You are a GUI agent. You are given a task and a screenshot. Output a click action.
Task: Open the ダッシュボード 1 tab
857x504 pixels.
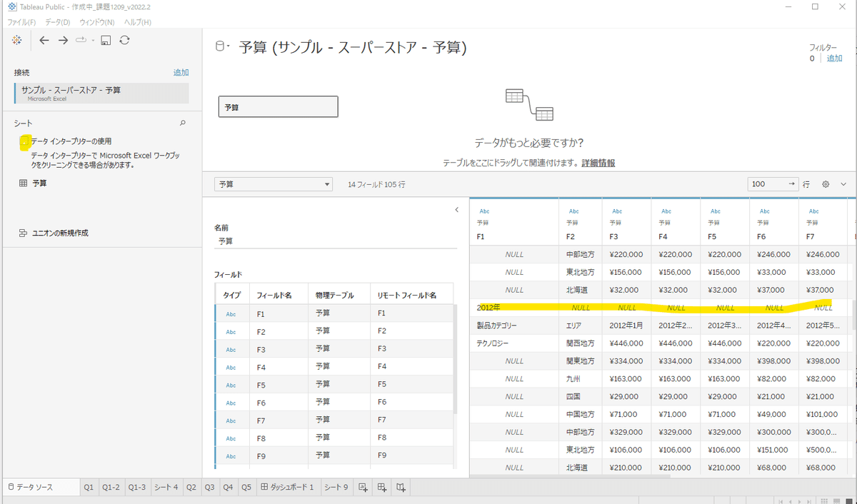pos(288,488)
